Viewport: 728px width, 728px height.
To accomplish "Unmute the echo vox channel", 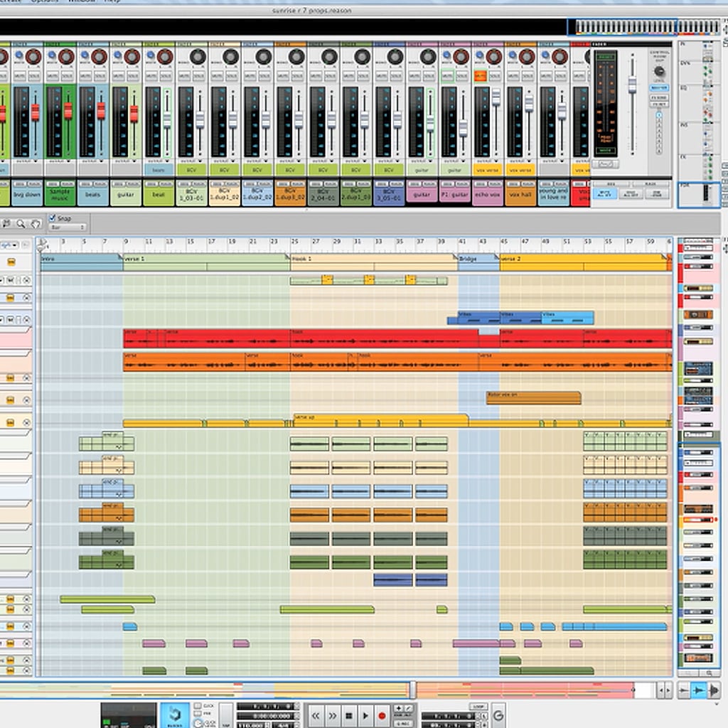I will (x=481, y=75).
